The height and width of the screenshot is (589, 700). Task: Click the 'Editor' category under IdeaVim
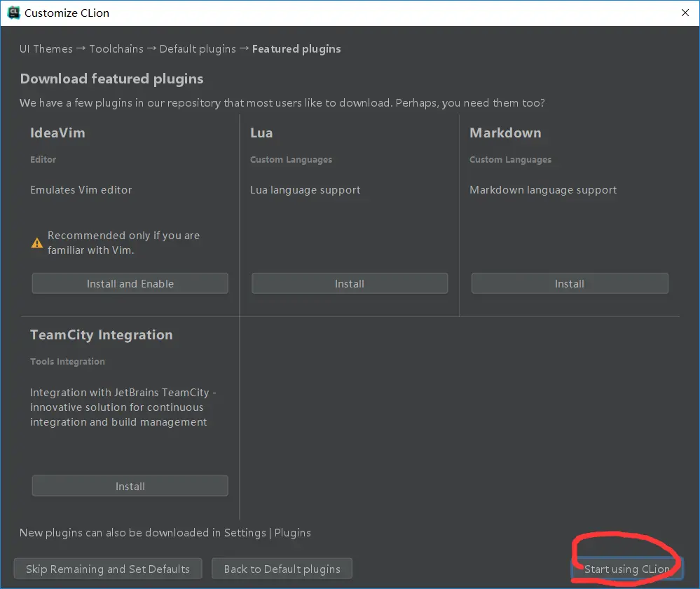coord(43,160)
